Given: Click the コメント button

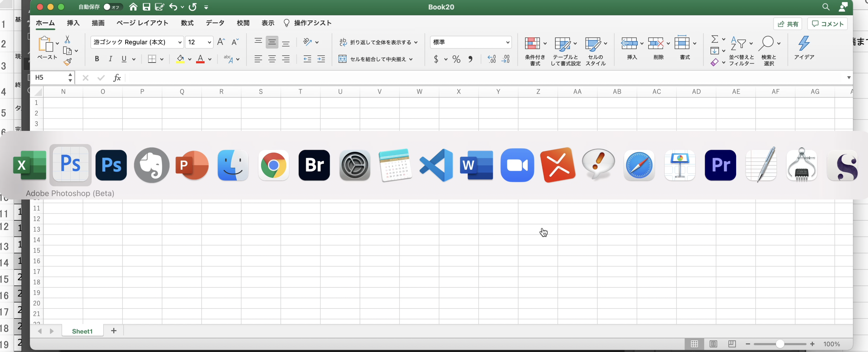Looking at the screenshot, I should [827, 24].
